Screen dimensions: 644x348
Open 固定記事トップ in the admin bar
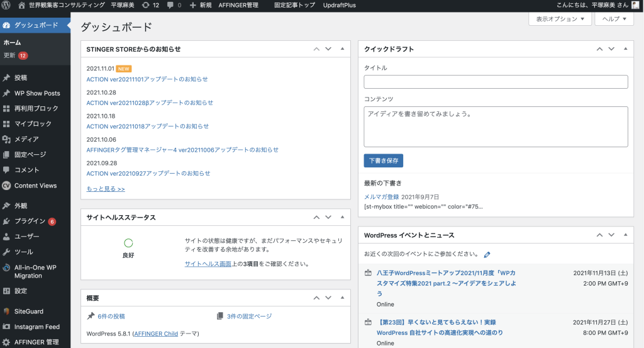(294, 5)
